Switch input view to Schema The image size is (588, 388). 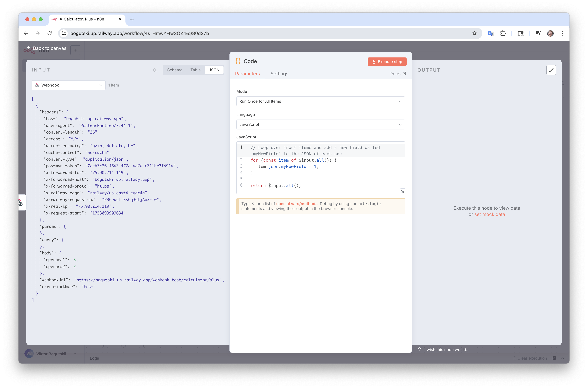(175, 70)
